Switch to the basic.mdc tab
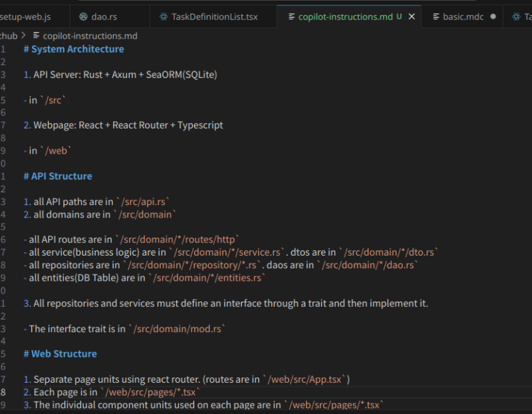 [463, 17]
